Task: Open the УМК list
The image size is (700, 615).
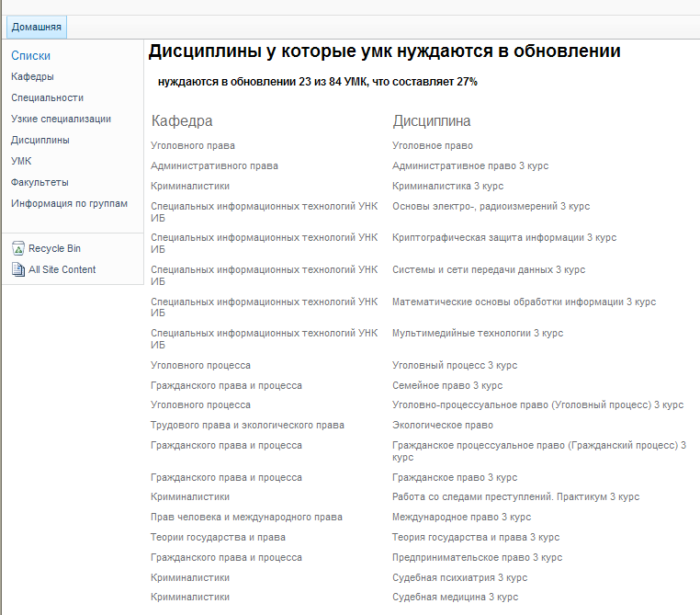Action: pos(21,161)
